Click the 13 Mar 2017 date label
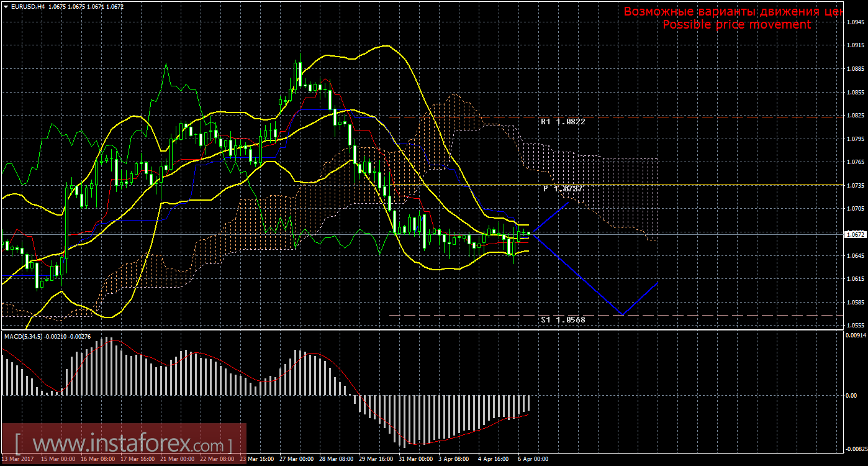This screenshot has width=868, height=466. [17, 459]
